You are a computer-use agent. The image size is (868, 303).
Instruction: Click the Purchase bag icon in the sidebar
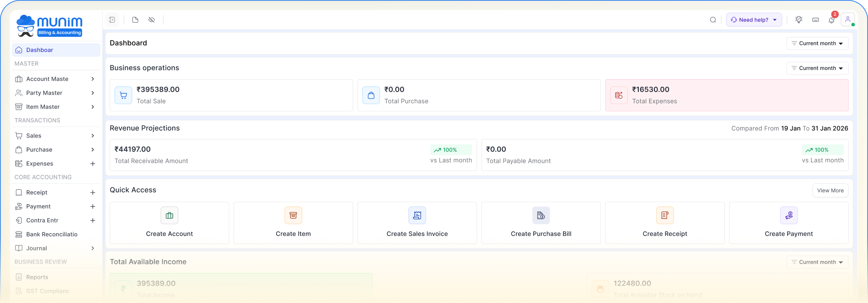click(19, 150)
